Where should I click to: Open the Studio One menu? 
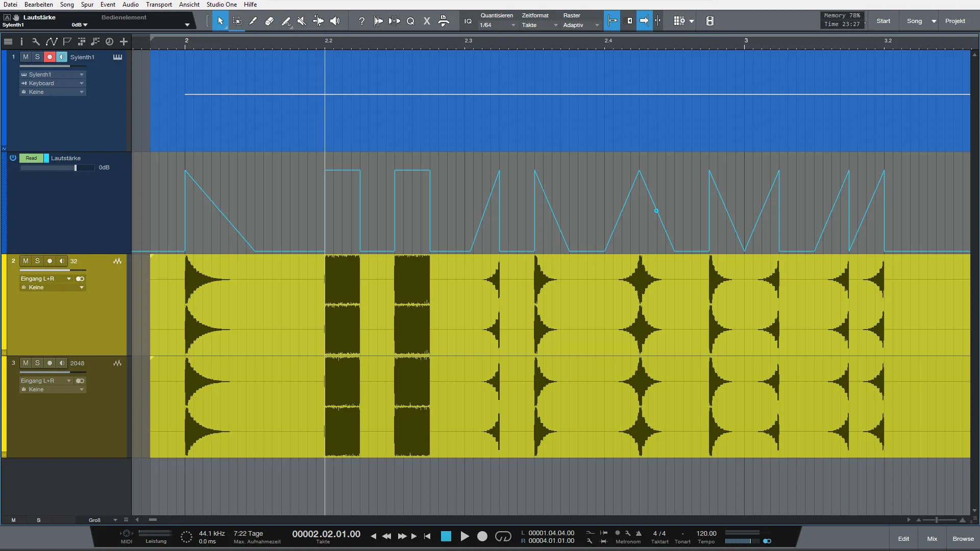coord(222,5)
